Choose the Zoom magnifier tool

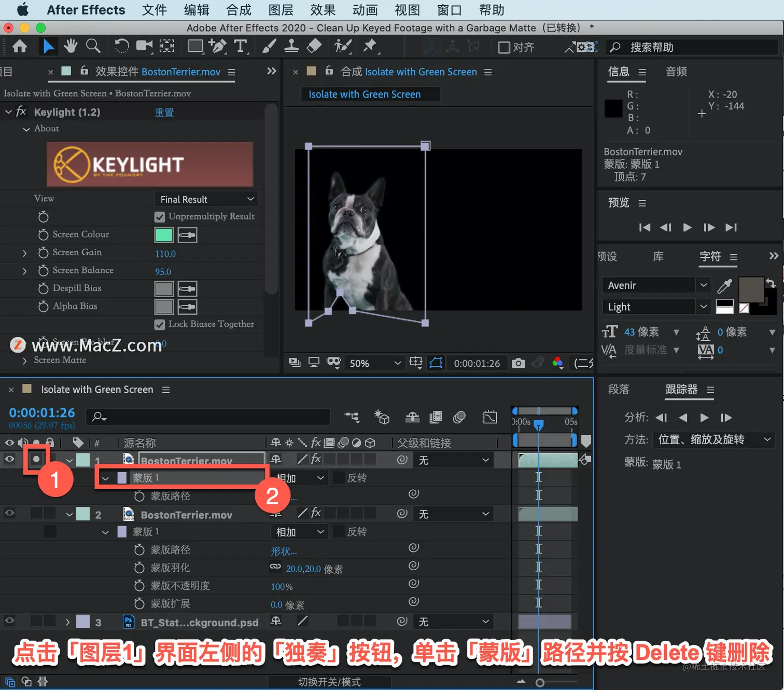93,47
